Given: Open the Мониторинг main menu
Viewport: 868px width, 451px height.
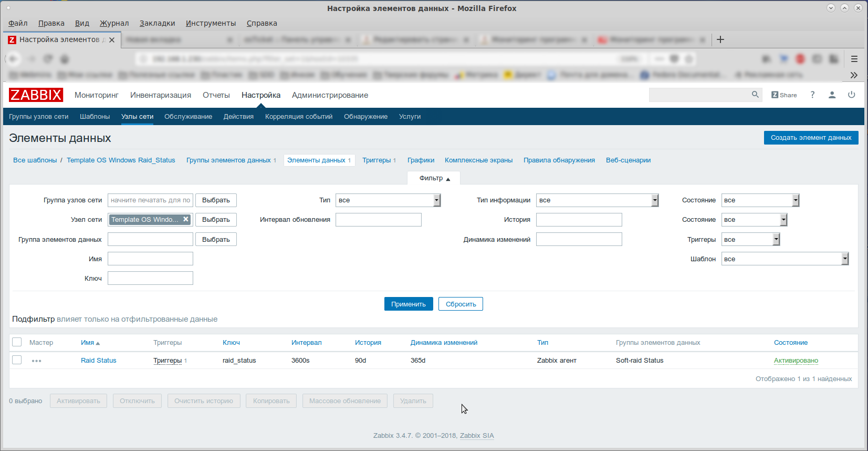Looking at the screenshot, I should point(97,95).
